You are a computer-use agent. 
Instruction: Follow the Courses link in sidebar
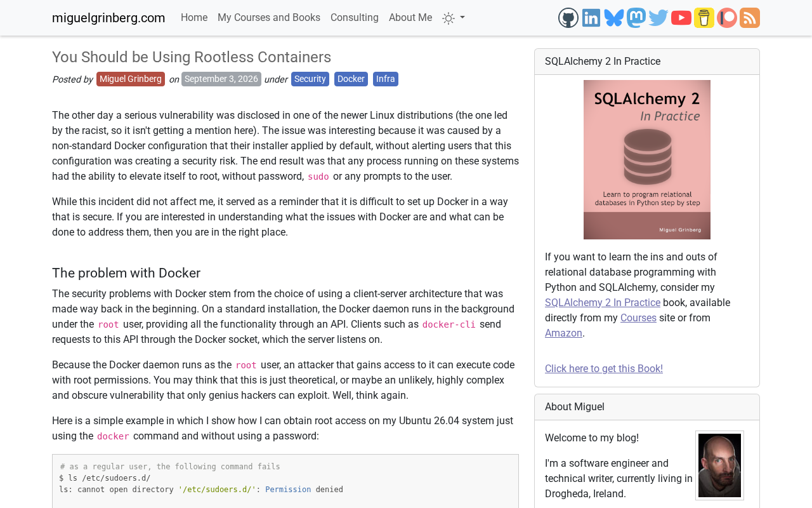tap(638, 317)
